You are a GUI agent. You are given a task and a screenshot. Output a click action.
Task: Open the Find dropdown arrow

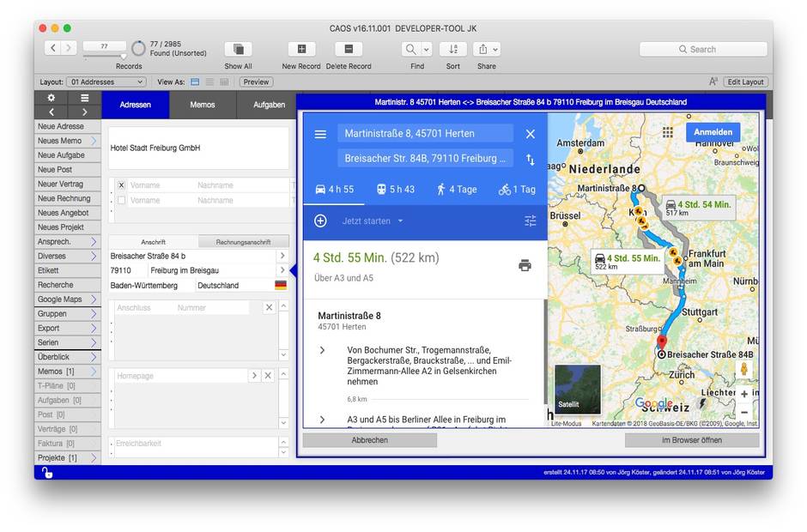(426, 50)
